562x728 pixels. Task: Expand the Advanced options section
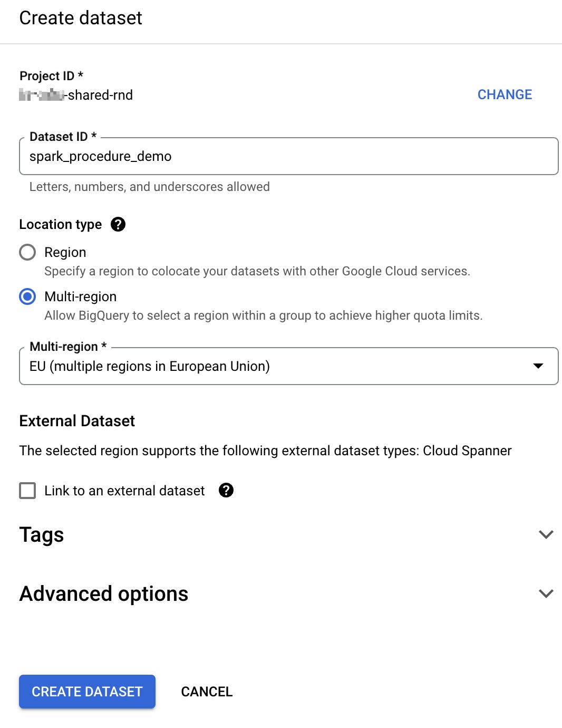[103, 593]
